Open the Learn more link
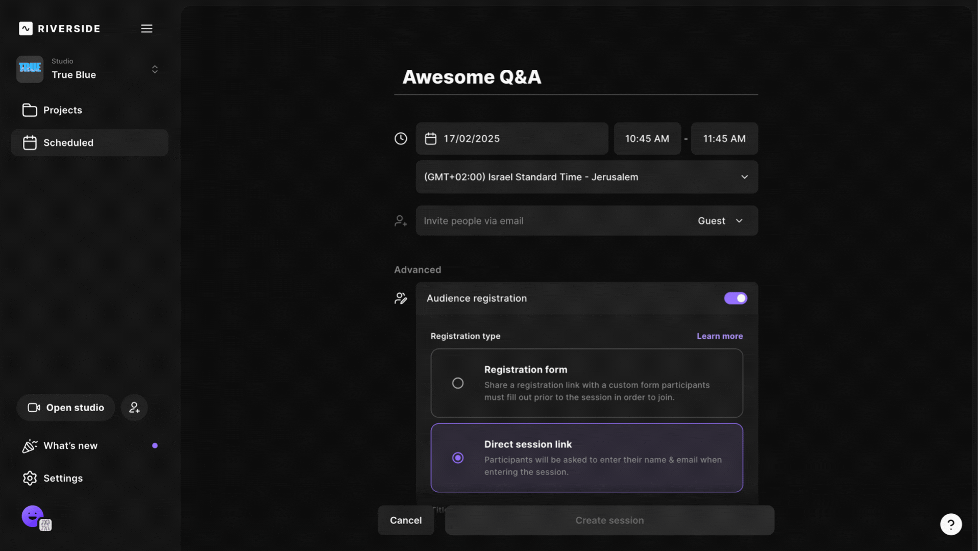980x551 pixels. tap(719, 336)
